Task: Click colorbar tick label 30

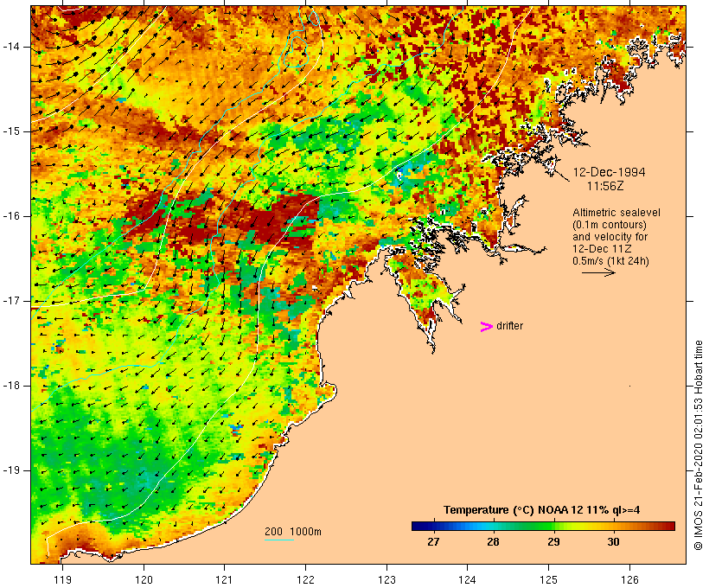Action: click(x=613, y=542)
